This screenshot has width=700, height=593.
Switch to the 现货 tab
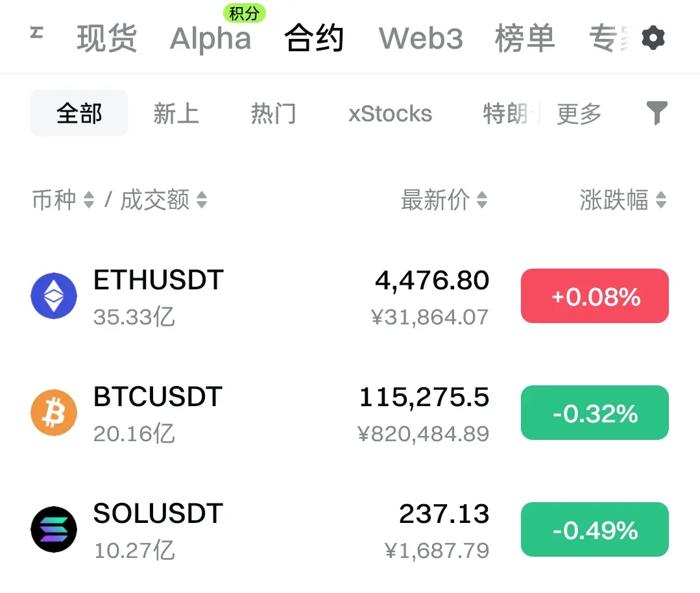point(106,38)
